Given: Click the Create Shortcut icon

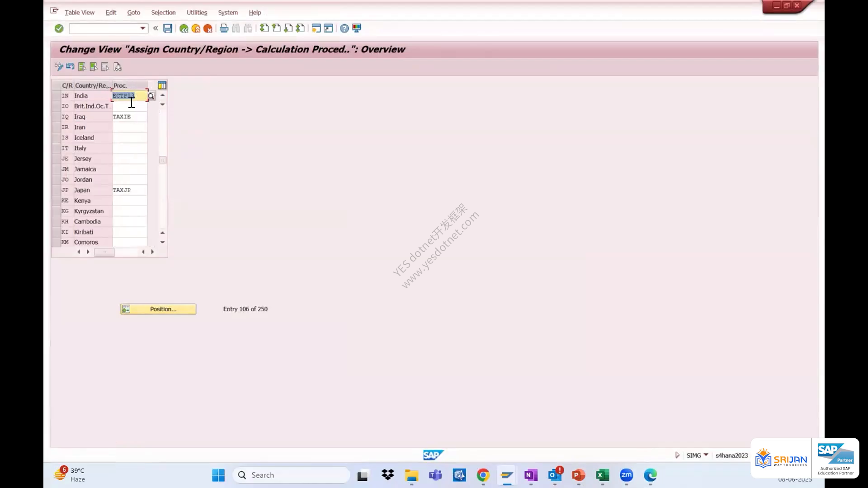Looking at the screenshot, I should point(329,28).
